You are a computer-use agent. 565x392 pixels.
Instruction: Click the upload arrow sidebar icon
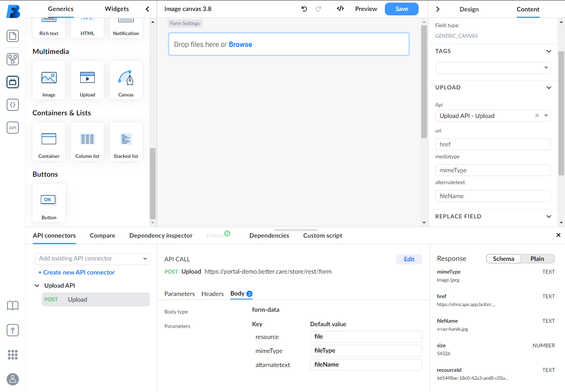(x=13, y=330)
